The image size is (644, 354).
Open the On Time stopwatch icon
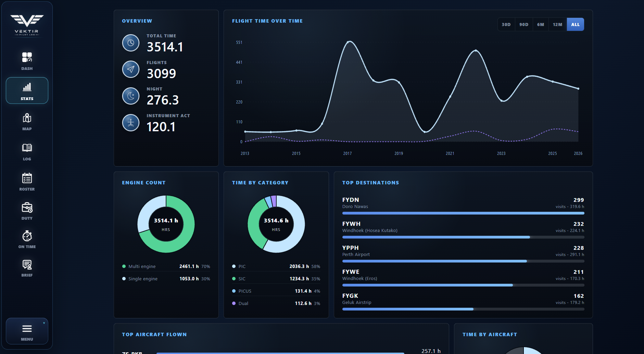click(27, 236)
